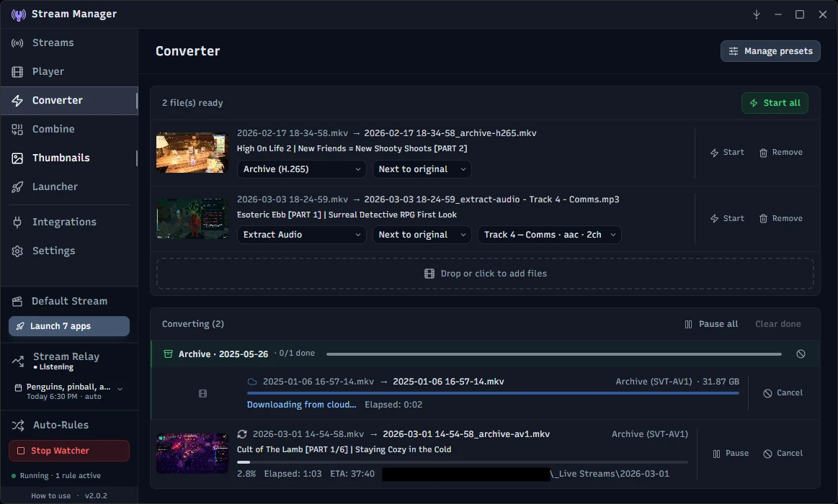Open the Archive (H.265) preset dropdown
The width and height of the screenshot is (838, 504).
tap(301, 169)
